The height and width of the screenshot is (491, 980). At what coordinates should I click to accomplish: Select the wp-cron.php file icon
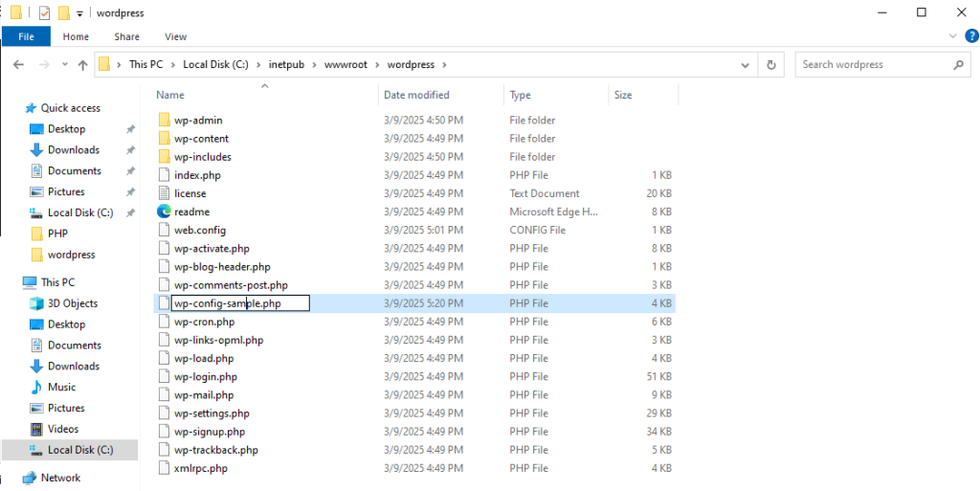click(164, 322)
